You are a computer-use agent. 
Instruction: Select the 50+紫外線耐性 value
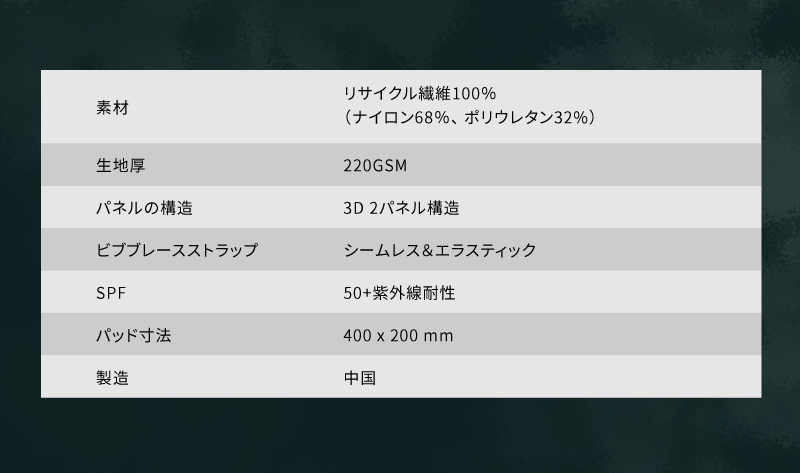(399, 293)
